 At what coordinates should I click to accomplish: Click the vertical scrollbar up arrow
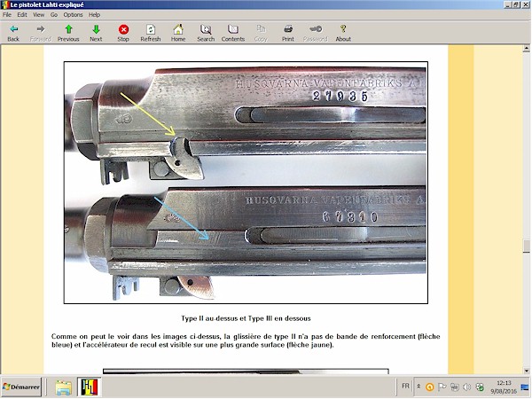[526, 49]
